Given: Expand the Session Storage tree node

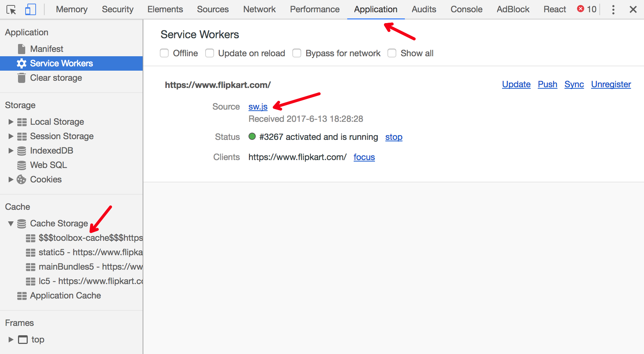Looking at the screenshot, I should click(x=11, y=136).
